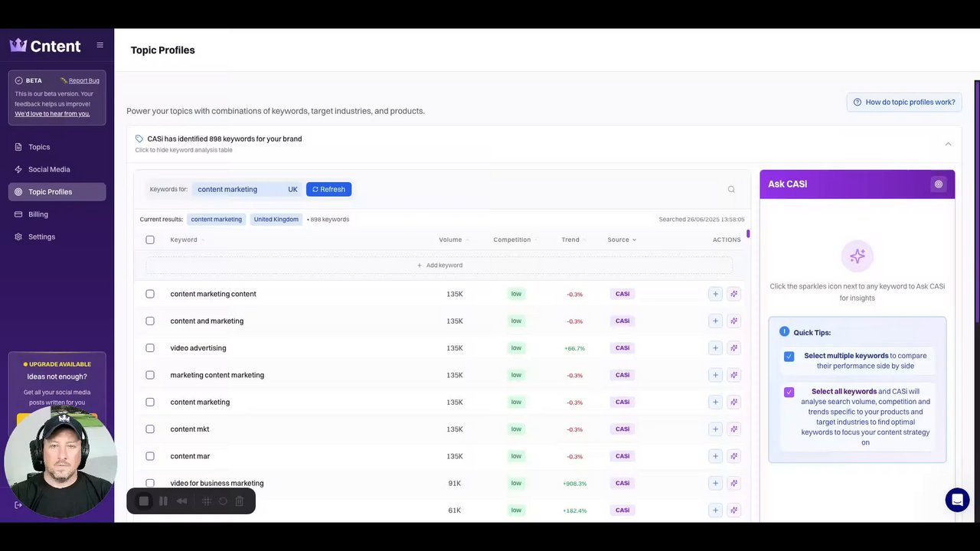Click plus icon in 'content marketing' row
This screenshot has width=980, height=551.
coord(715,402)
